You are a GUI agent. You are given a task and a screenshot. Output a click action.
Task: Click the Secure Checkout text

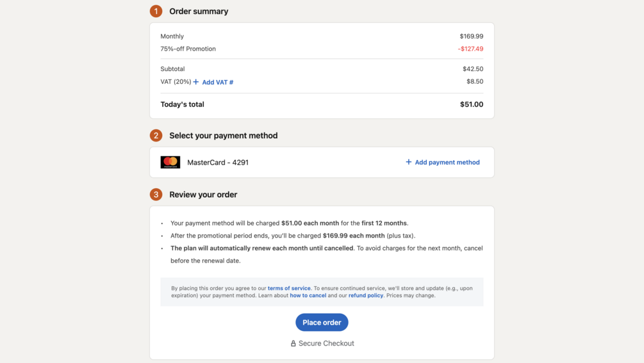point(326,343)
